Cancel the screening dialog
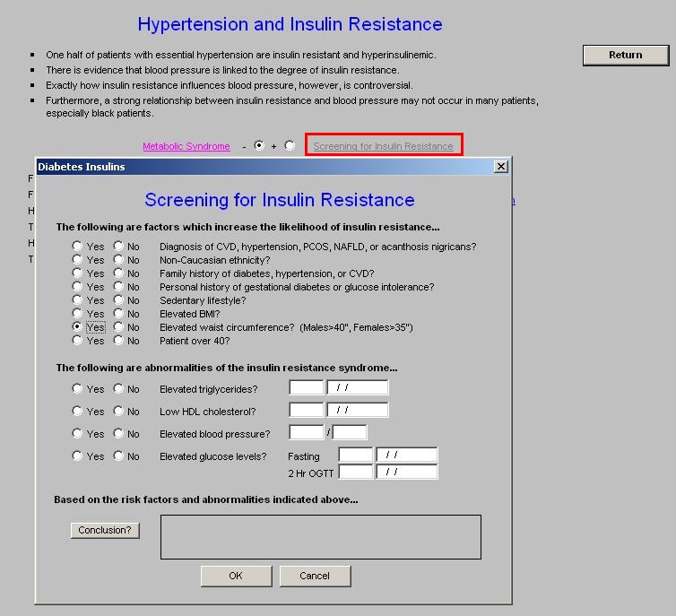 click(x=316, y=577)
